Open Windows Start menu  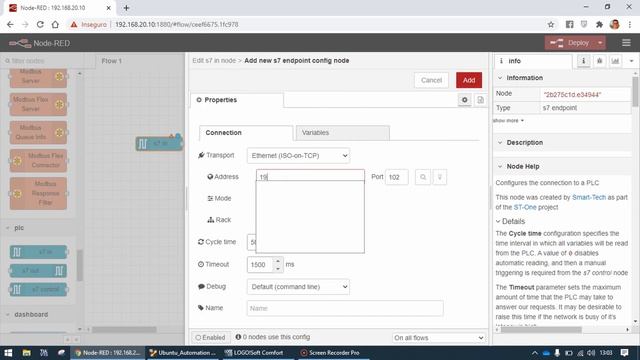click(8, 353)
